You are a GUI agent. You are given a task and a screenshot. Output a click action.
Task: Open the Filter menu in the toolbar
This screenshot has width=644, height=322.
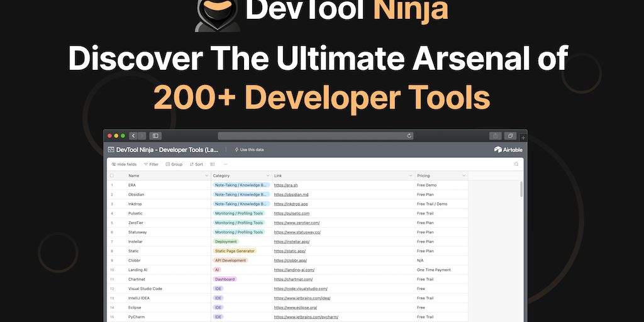(x=151, y=164)
